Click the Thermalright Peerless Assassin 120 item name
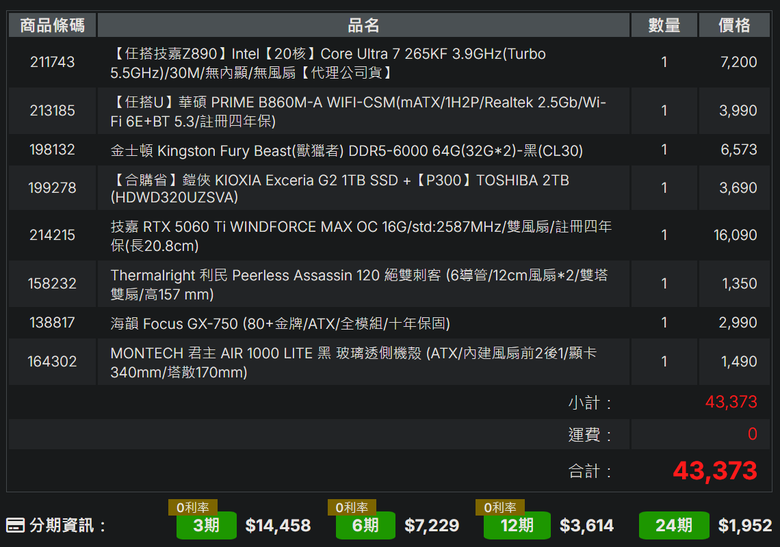 (359, 284)
